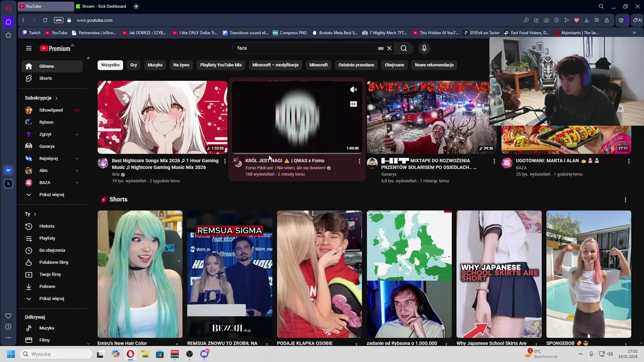
Task: Select the Gry filter chip
Action: (x=133, y=65)
